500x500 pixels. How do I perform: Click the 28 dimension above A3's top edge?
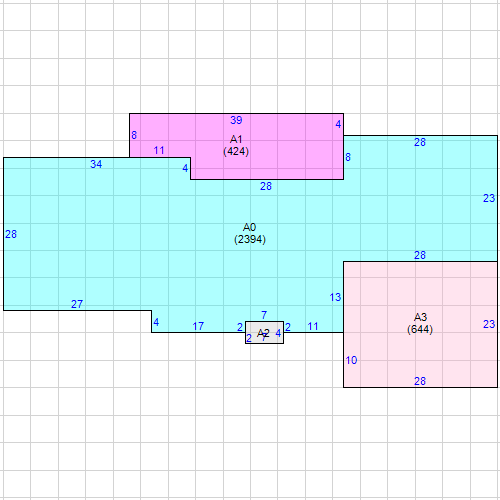(420, 255)
